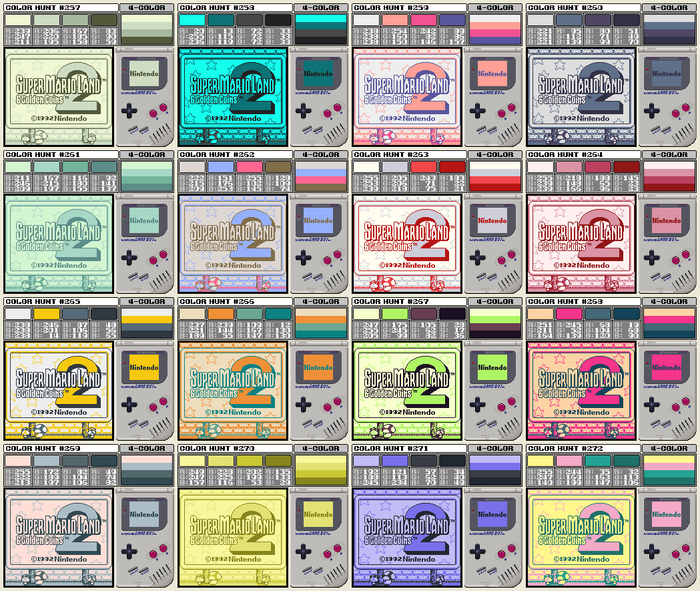Pick the lavender gray swatch in palette #263

point(395,167)
